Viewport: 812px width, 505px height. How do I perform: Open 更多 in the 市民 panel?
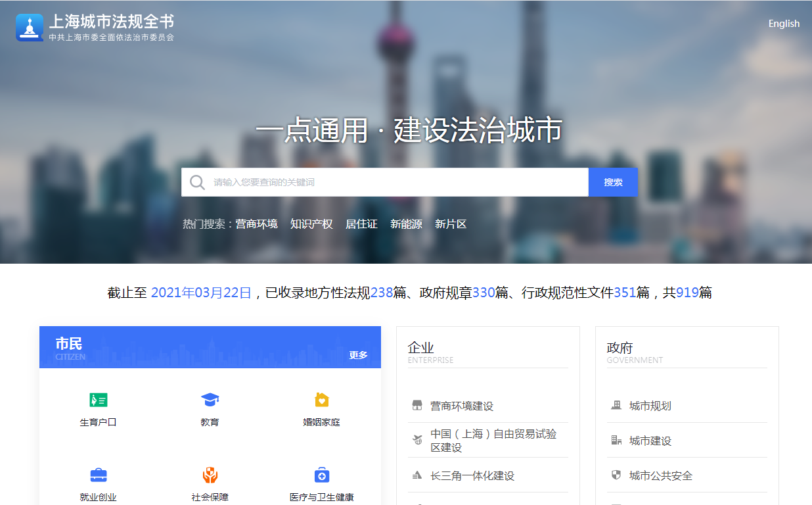358,355
